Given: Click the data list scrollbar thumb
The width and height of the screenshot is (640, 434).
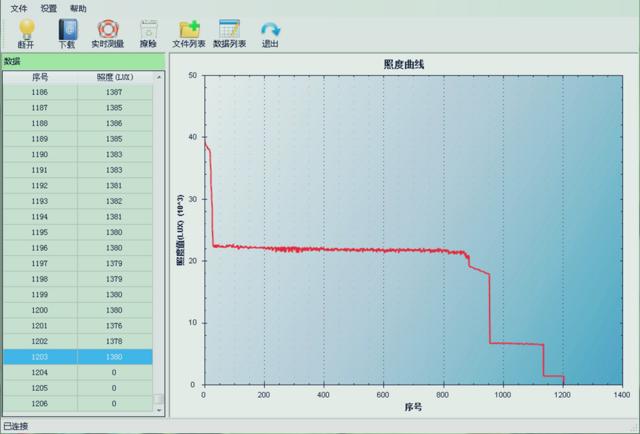Looking at the screenshot, I should [x=158, y=398].
